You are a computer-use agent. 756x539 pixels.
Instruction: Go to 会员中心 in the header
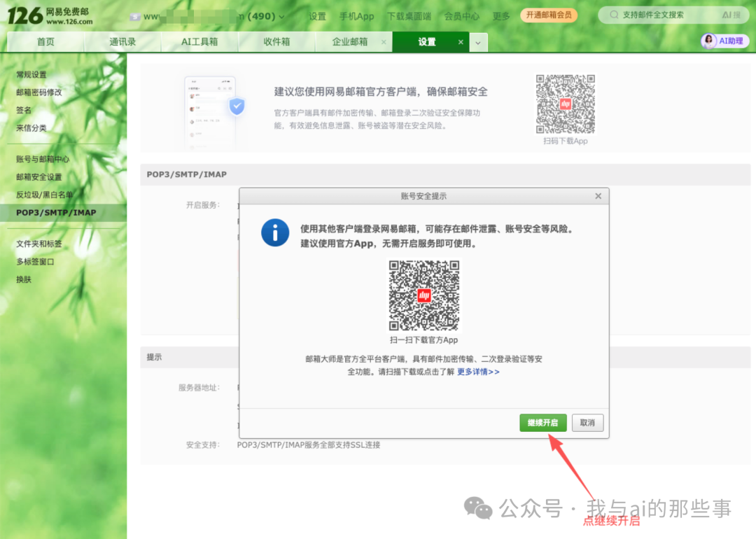461,16
